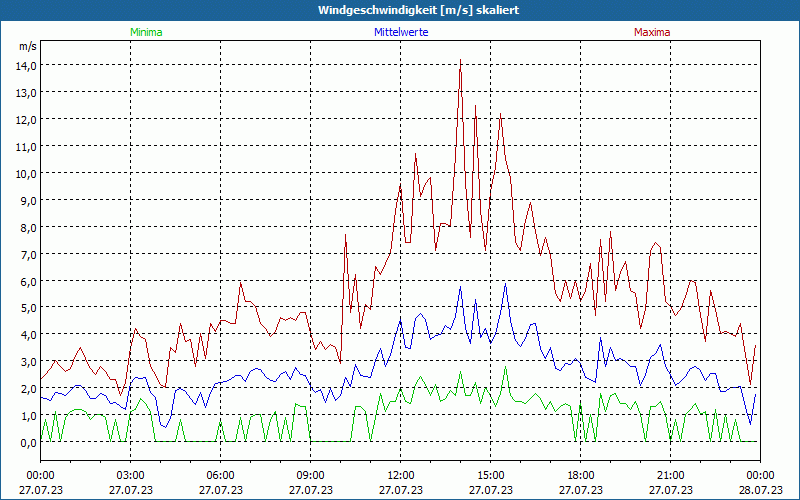Screen dimensions: 800x500
Task: Click the green Minima legend label
Action: tap(145, 32)
